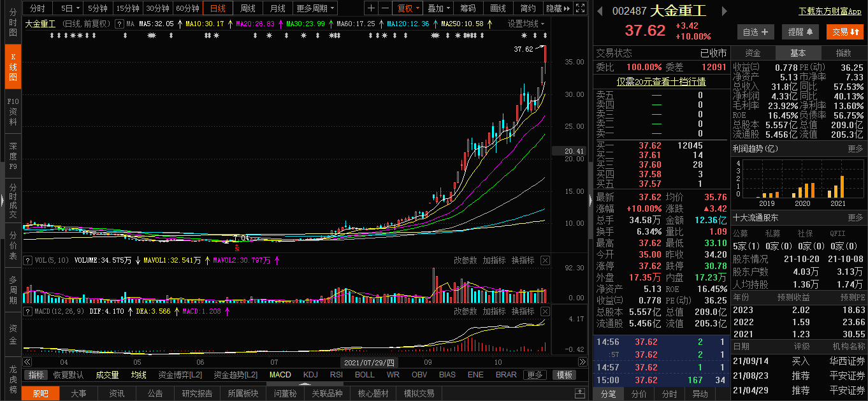The width and height of the screenshot is (868, 401).
Task: Open 更多 beside 利润趋势
Action: pos(855,149)
